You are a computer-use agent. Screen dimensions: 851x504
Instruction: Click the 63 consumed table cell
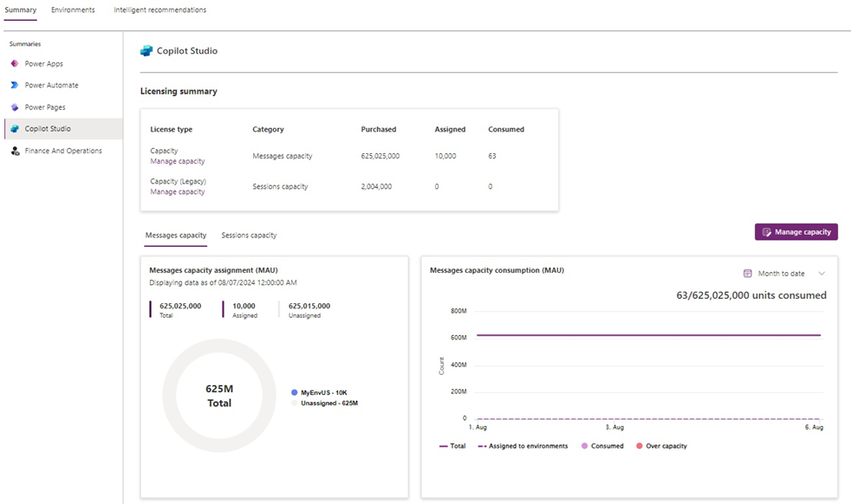492,156
